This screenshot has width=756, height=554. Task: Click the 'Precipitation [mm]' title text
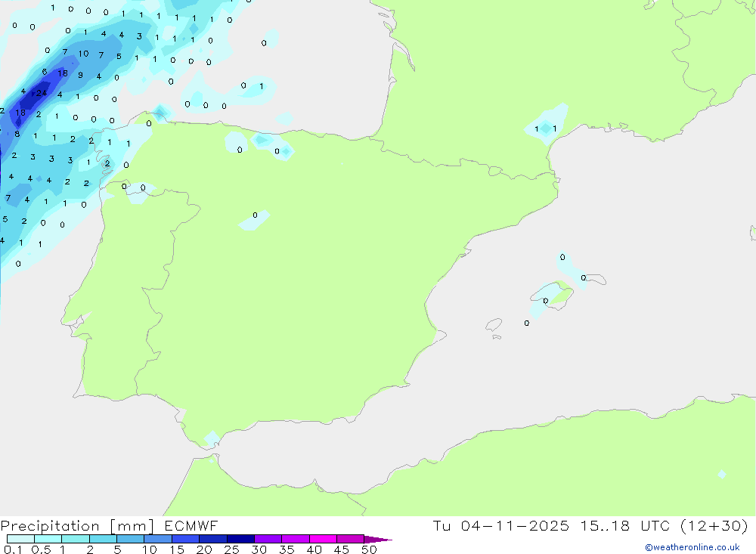pos(77,526)
